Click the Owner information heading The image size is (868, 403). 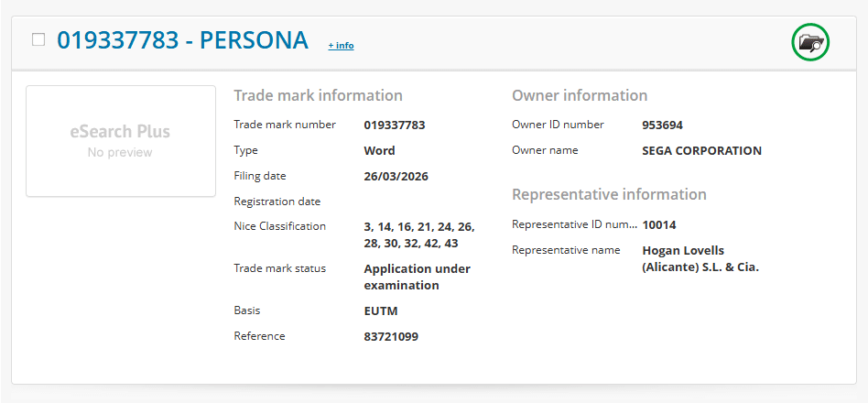(x=579, y=95)
